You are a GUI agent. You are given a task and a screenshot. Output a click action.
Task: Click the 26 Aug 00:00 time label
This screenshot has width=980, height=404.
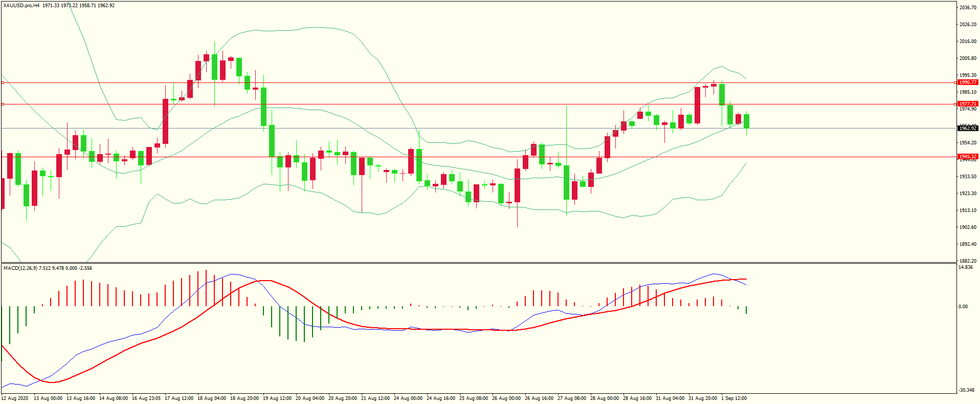(x=506, y=398)
